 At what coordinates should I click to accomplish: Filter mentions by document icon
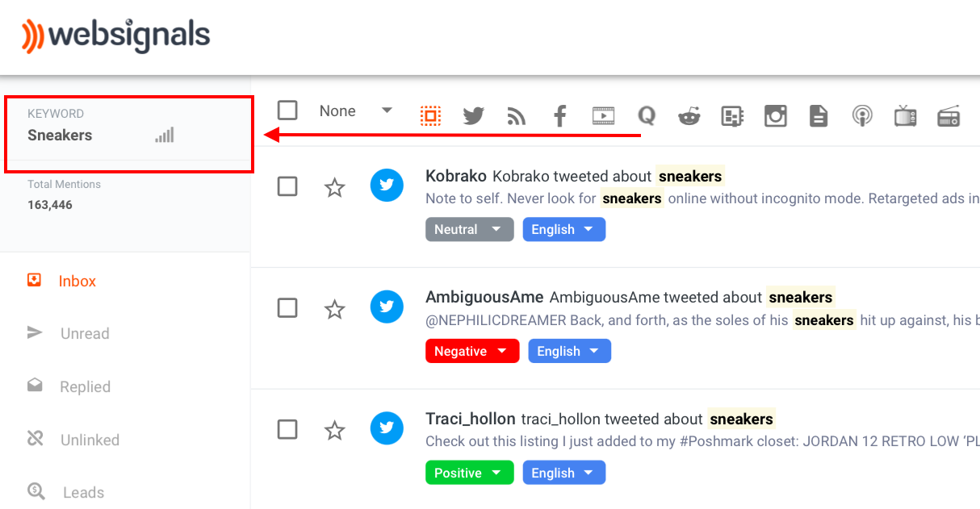[819, 116]
